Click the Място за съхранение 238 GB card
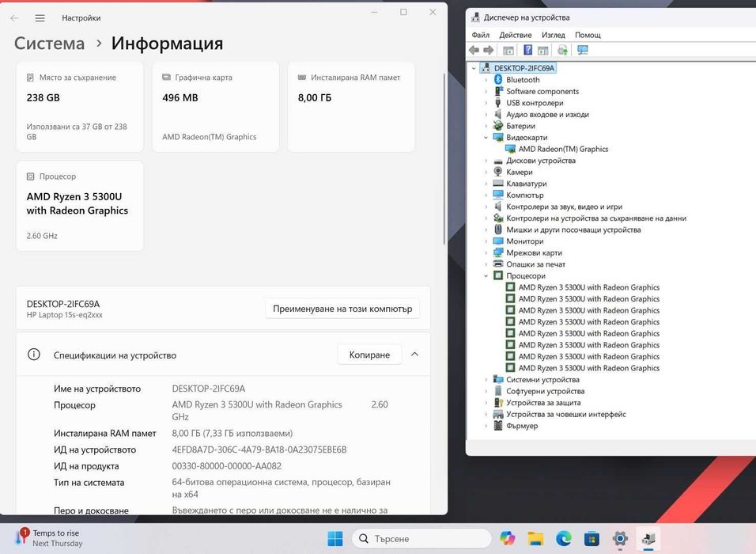This screenshot has height=554, width=756. click(80, 107)
